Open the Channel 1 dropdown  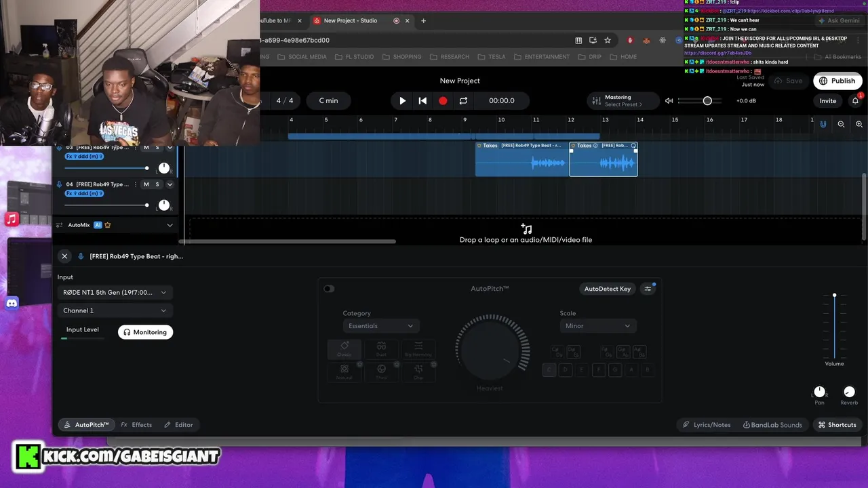[x=115, y=310]
